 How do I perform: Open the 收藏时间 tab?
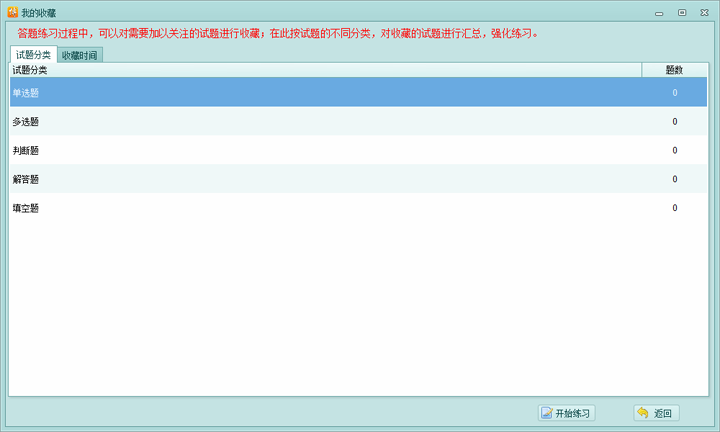(80, 55)
